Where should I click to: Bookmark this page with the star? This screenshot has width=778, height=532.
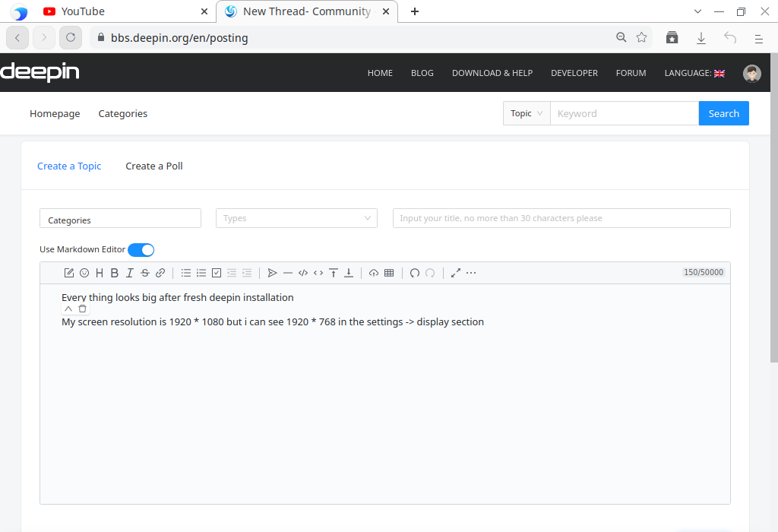point(641,37)
